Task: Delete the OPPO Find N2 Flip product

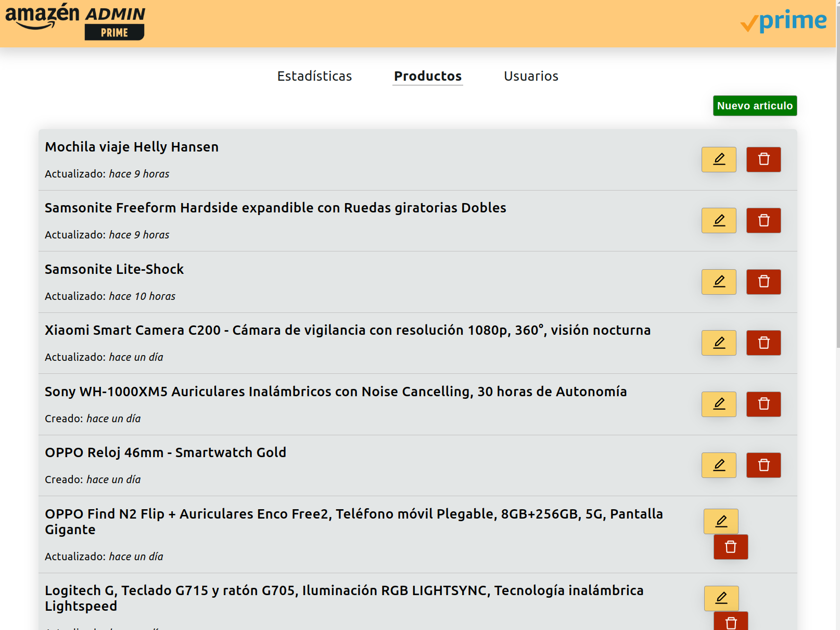Action: [x=731, y=547]
